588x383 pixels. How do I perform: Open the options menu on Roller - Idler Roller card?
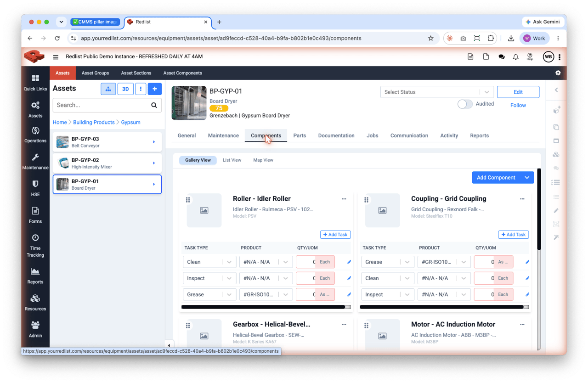(x=344, y=199)
